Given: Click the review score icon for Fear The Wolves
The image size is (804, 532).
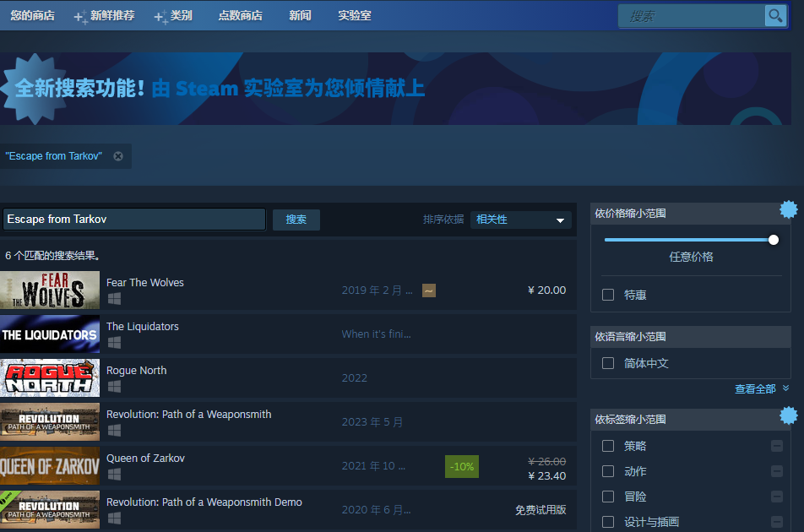Looking at the screenshot, I should click(429, 290).
